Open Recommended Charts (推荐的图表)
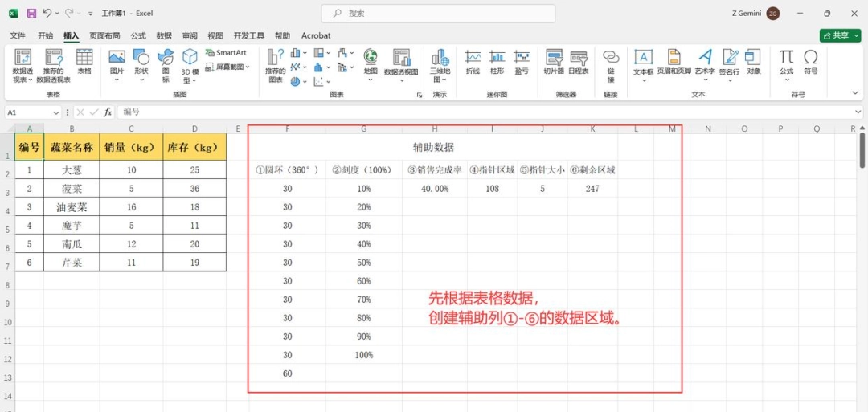 pyautogui.click(x=275, y=66)
